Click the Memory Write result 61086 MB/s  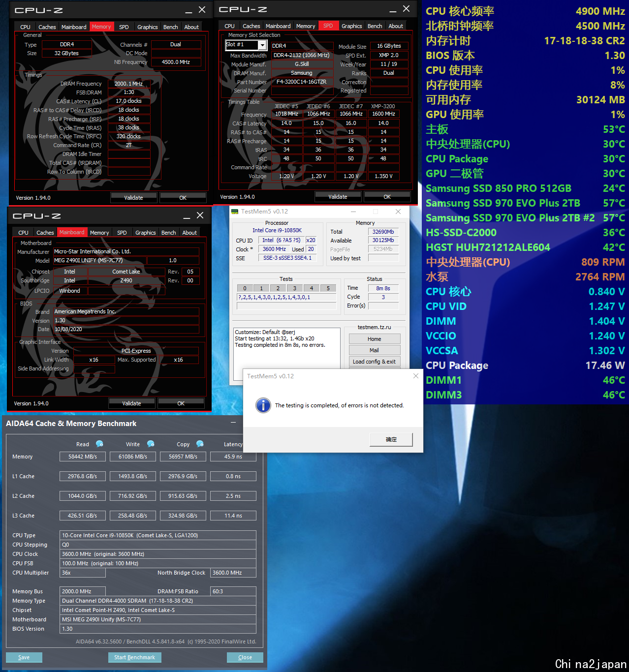pos(133,457)
